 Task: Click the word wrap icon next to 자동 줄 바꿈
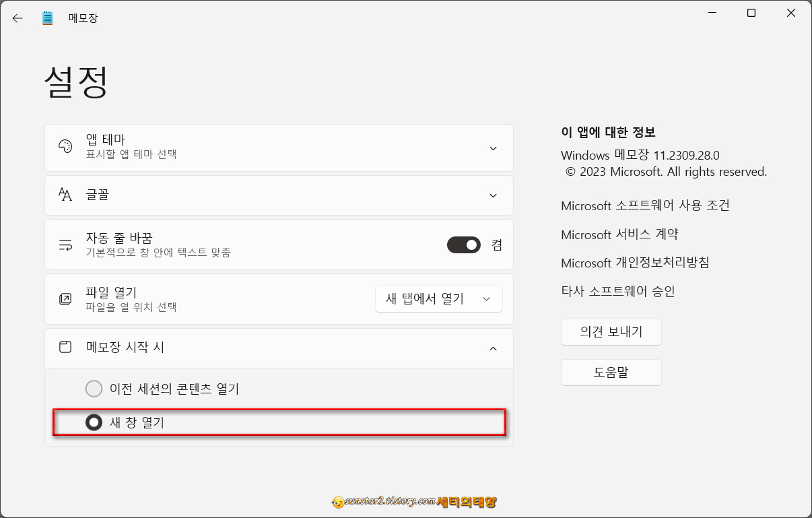pos(65,245)
